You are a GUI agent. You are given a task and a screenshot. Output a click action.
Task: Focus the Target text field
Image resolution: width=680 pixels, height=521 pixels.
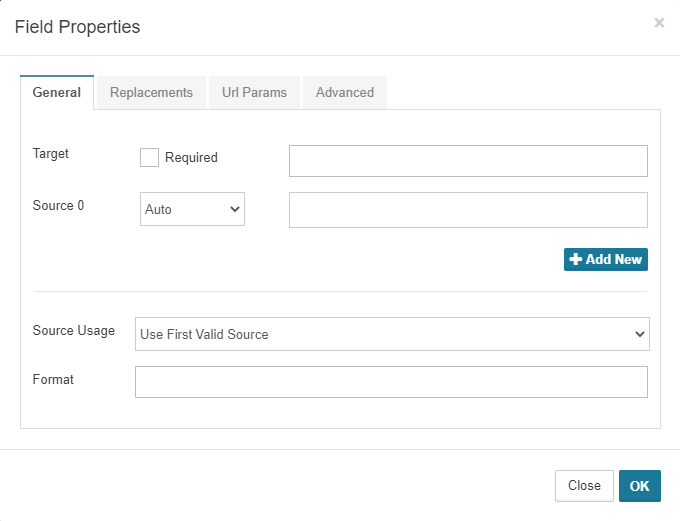[468, 161]
